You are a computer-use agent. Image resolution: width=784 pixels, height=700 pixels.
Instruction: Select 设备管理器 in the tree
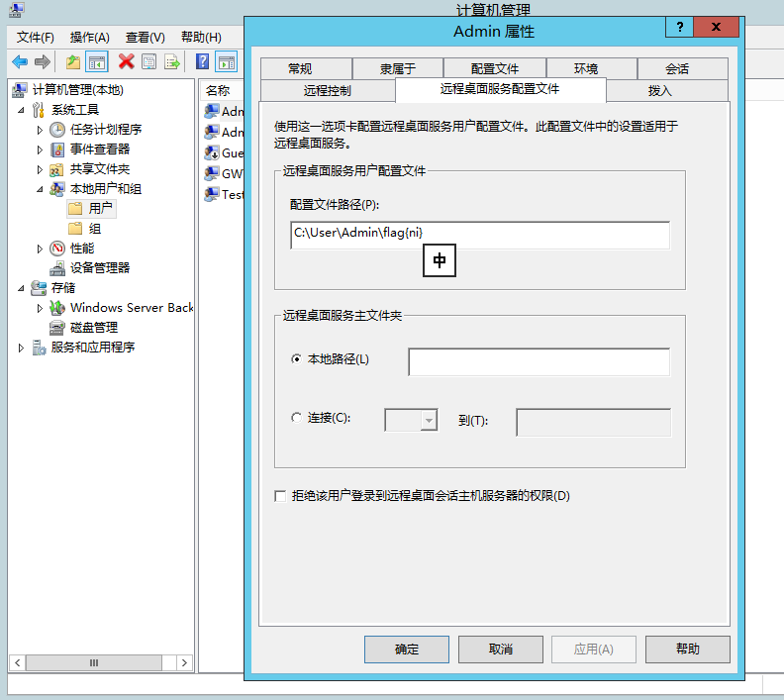pos(99,267)
